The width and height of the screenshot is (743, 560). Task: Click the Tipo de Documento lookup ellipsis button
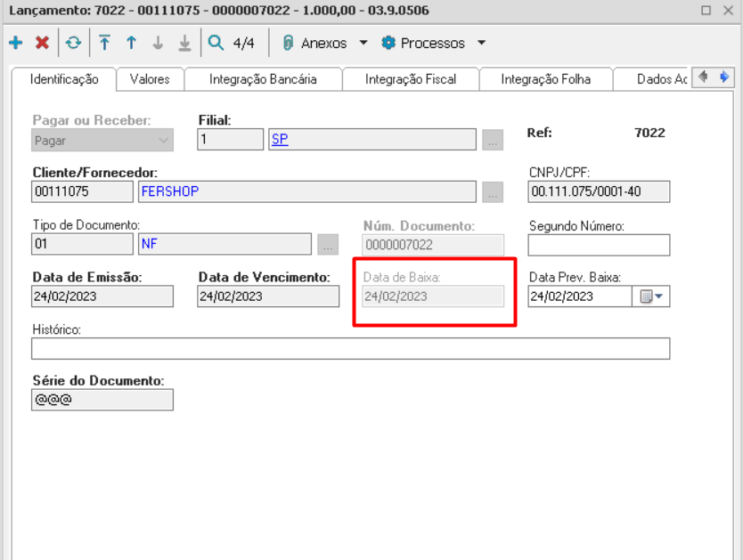(328, 244)
